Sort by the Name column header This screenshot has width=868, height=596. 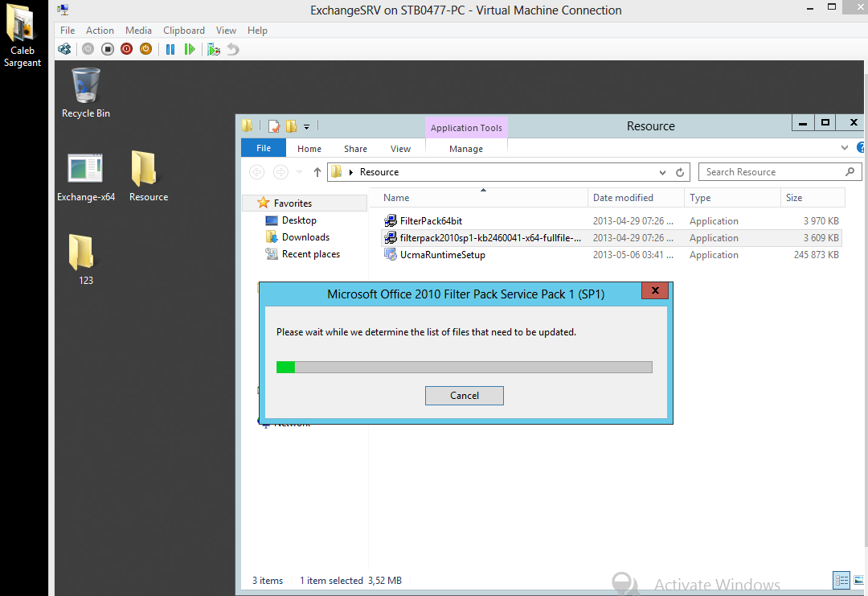(x=477, y=198)
